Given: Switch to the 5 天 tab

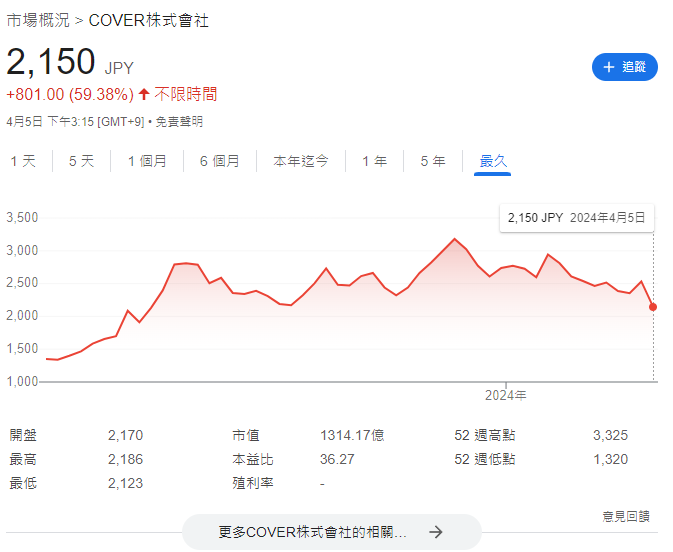Looking at the screenshot, I should 81,161.
